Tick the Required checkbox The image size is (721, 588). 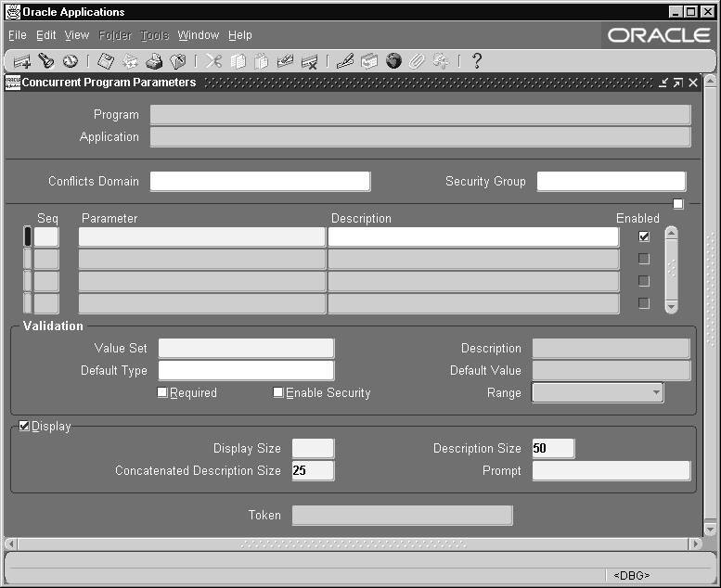click(162, 392)
